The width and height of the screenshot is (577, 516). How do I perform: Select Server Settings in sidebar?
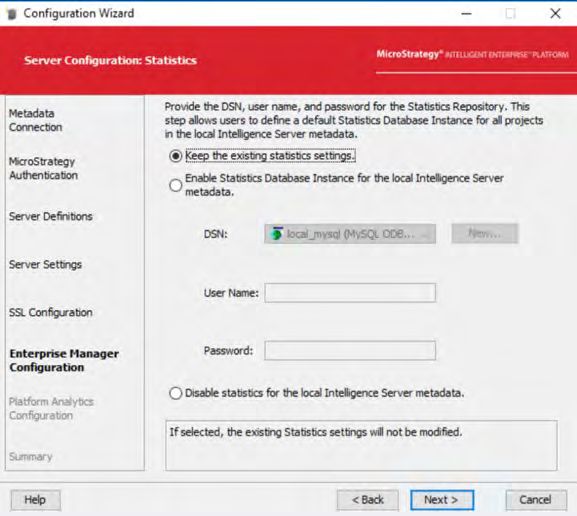45,265
